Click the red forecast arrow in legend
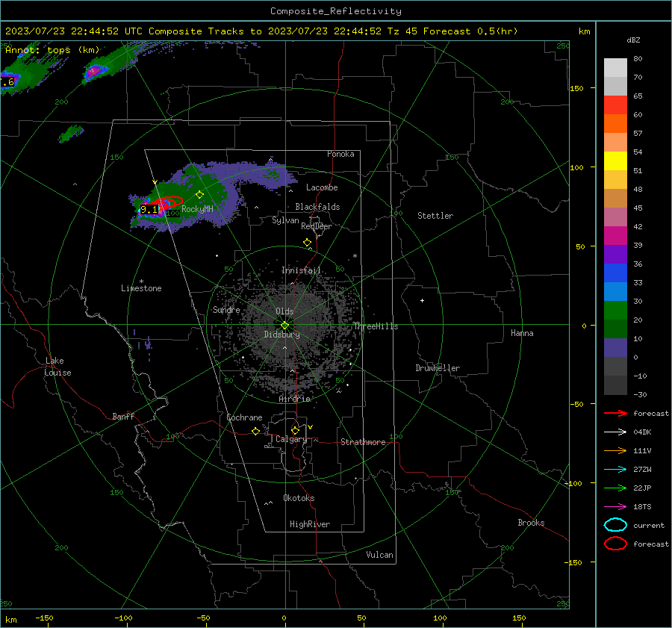The height and width of the screenshot is (628, 672). pos(615,413)
